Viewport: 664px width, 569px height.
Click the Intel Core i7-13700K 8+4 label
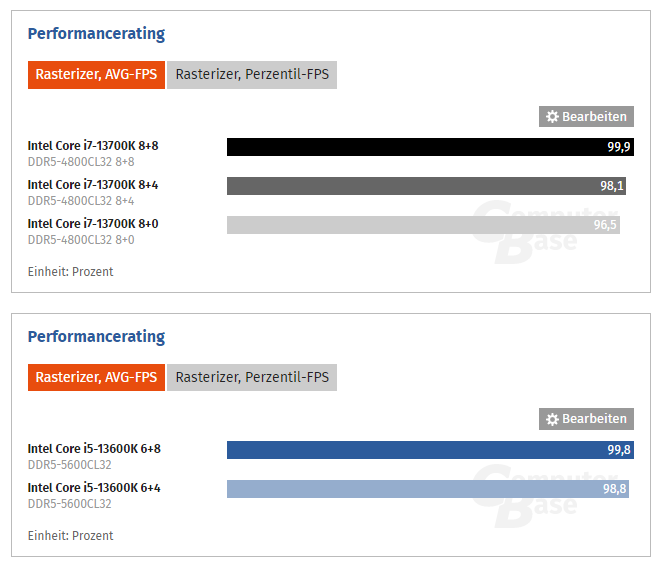point(93,185)
